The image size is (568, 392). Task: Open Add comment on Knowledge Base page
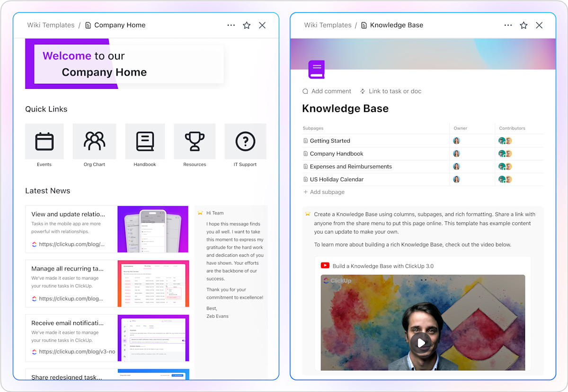[x=327, y=91]
